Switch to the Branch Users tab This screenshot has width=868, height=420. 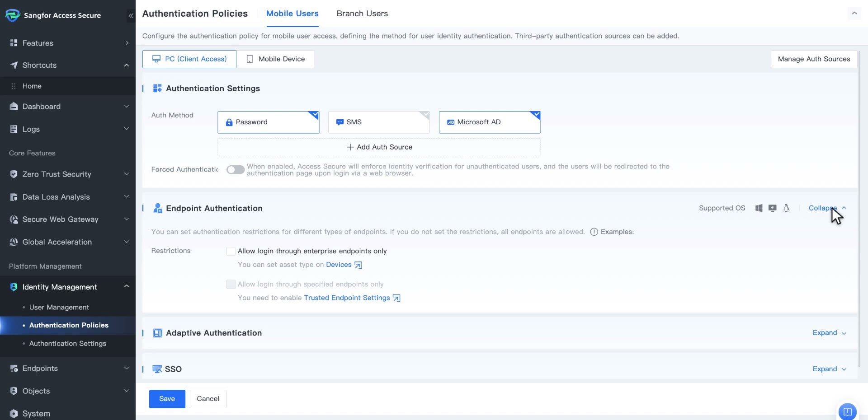click(362, 14)
